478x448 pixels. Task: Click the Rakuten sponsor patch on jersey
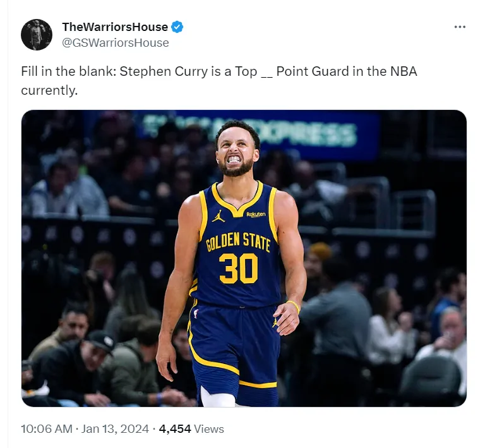(x=256, y=214)
